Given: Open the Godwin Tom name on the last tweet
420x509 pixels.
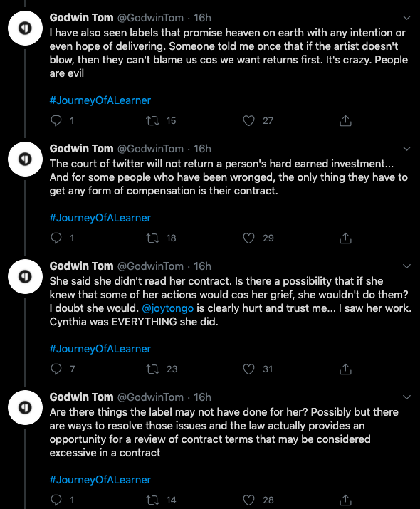Looking at the screenshot, I should pyautogui.click(x=81, y=397).
